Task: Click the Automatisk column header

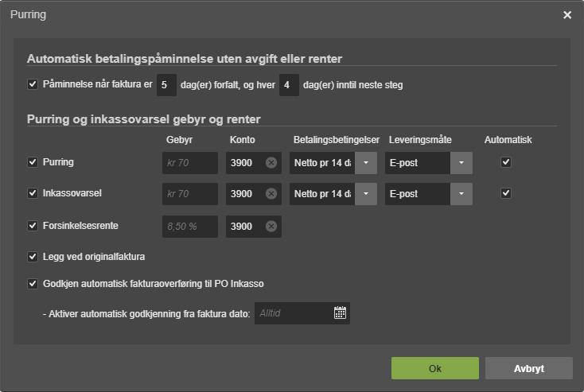Action: (508, 140)
